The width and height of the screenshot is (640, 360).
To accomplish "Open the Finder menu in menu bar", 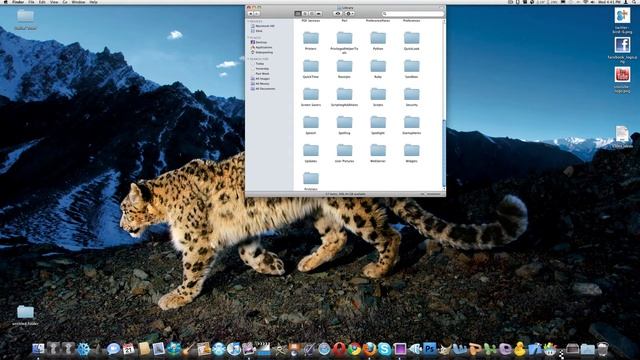I will coord(18,2).
